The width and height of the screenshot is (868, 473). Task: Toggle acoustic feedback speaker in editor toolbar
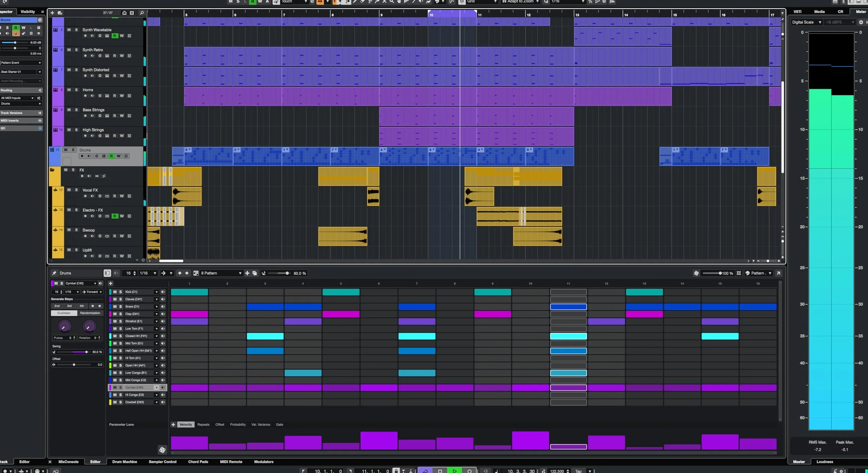116,273
